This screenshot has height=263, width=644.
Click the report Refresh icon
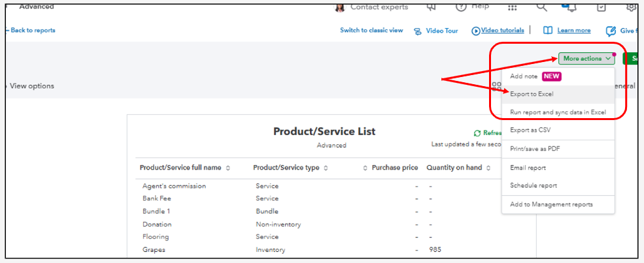[477, 132]
